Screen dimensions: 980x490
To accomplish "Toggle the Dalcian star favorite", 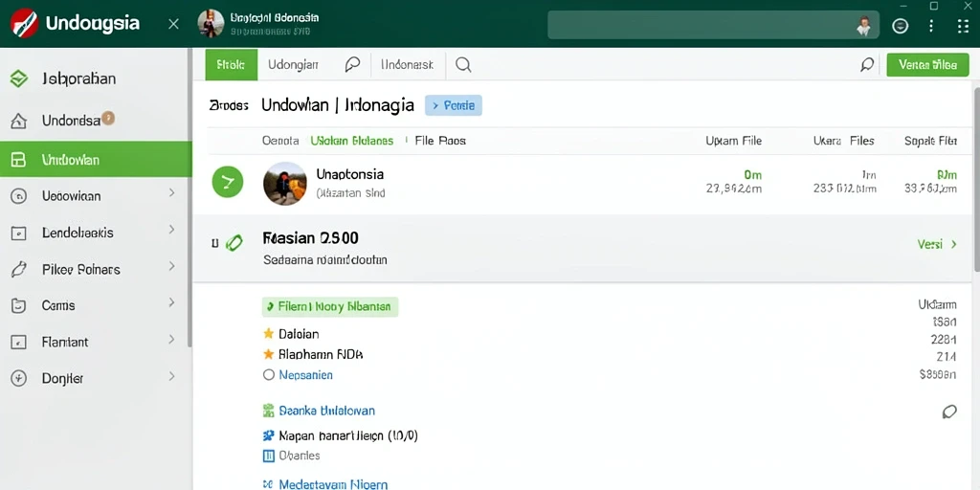I will click(x=269, y=334).
